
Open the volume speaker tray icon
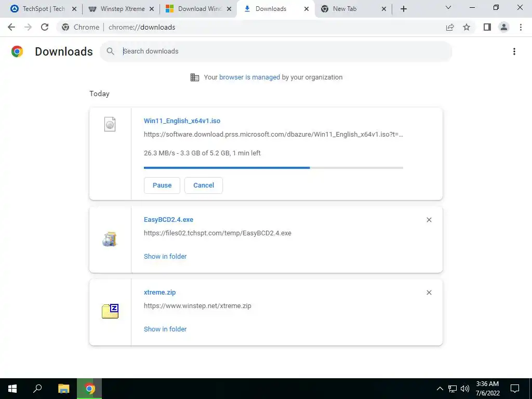465,389
